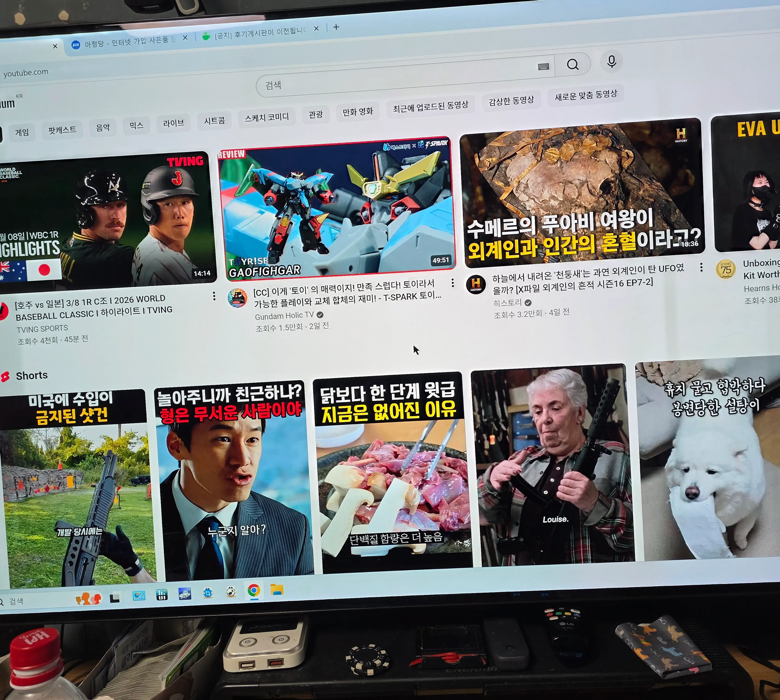Click the Gundam Holic TV channel avatar
This screenshot has width=780, height=700.
tap(237, 298)
